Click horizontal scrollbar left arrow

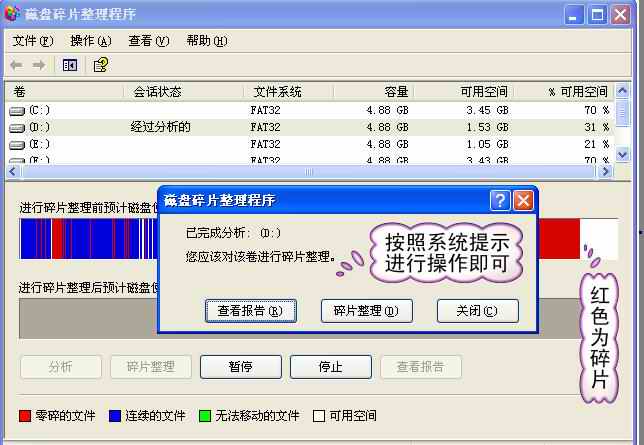pos(12,171)
